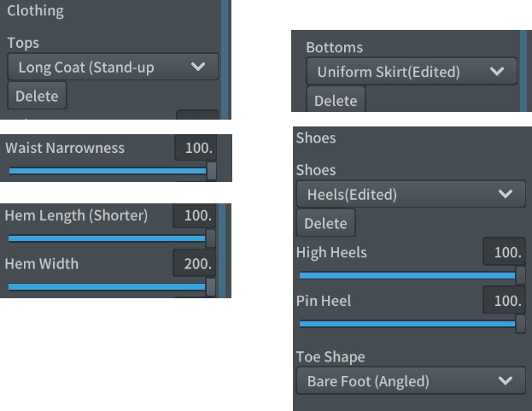Open Toe Shape dropdown Bare Foot (Angled)
The height and width of the screenshot is (411, 532).
(x=408, y=380)
